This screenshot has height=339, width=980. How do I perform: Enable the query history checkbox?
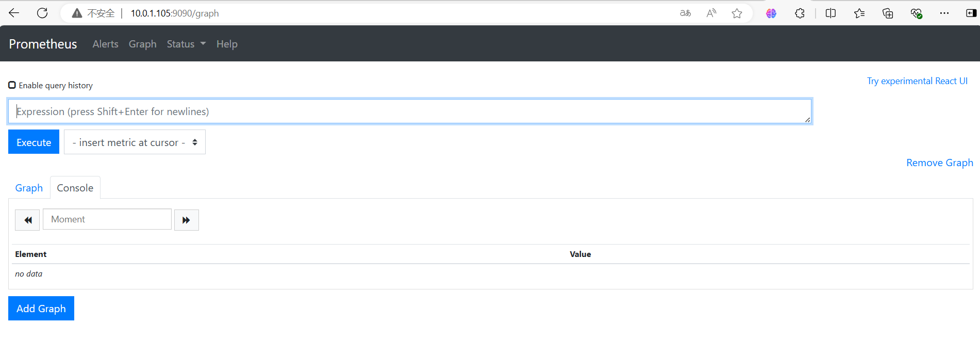pyautogui.click(x=12, y=85)
